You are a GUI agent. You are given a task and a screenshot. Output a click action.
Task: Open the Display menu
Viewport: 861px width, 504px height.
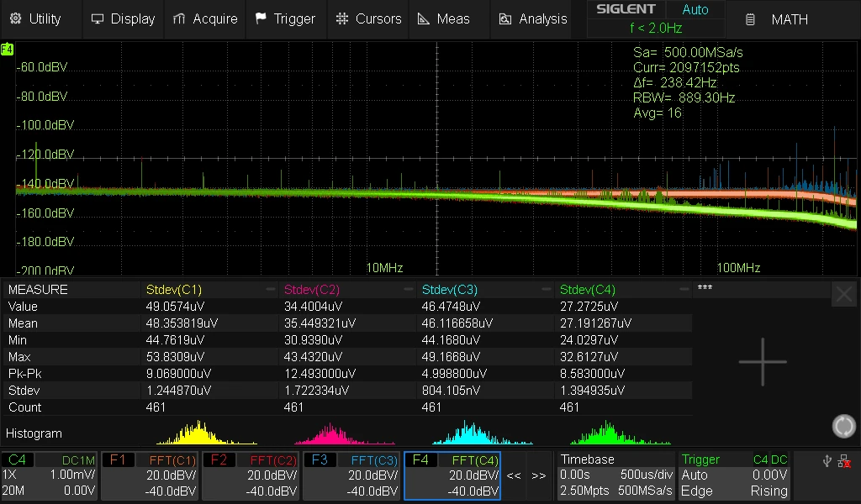pyautogui.click(x=123, y=18)
